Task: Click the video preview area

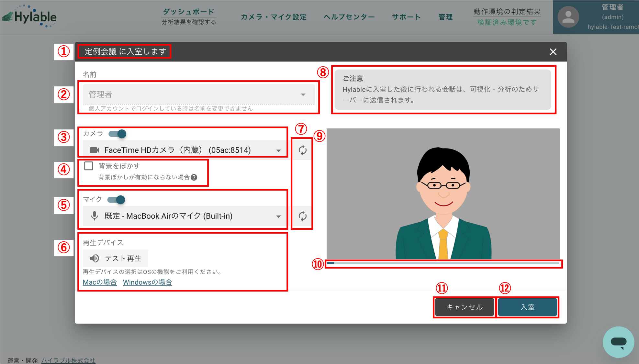Action: [x=443, y=194]
